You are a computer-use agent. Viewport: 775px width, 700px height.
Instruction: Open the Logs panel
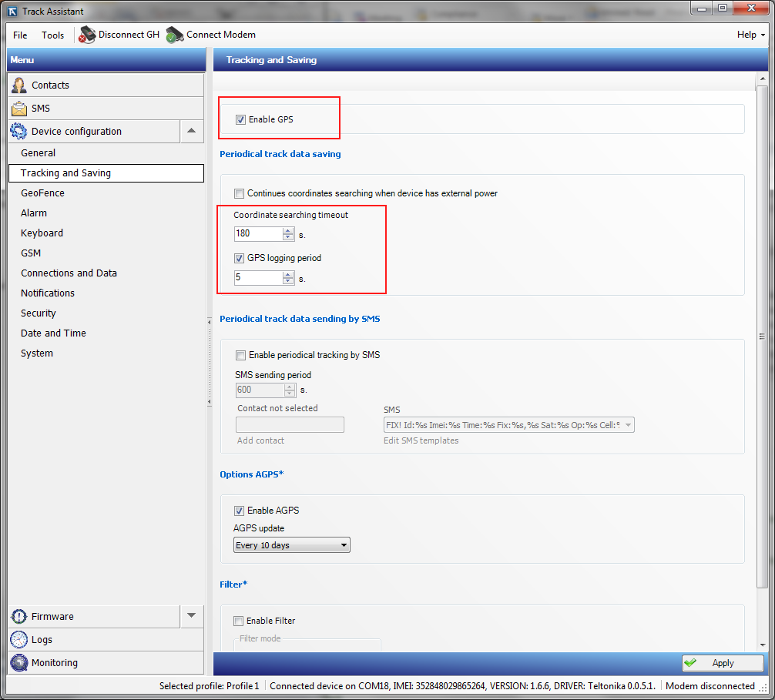click(x=106, y=640)
